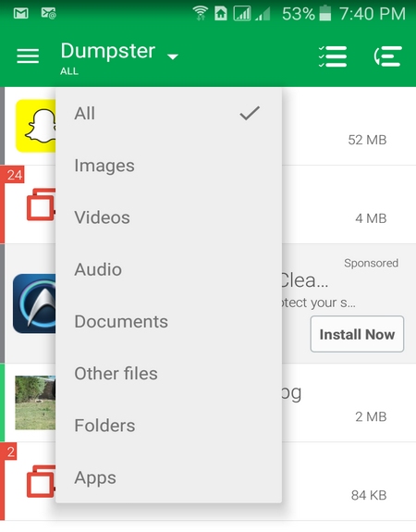Image resolution: width=416 pixels, height=532 pixels.
Task: Filter by Folders
Action: 168,426
